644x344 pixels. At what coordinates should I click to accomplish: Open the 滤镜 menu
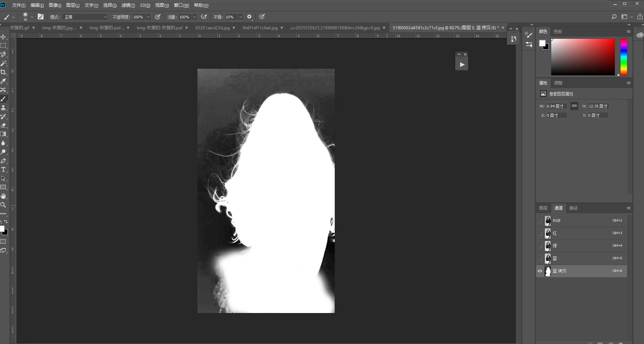click(128, 5)
